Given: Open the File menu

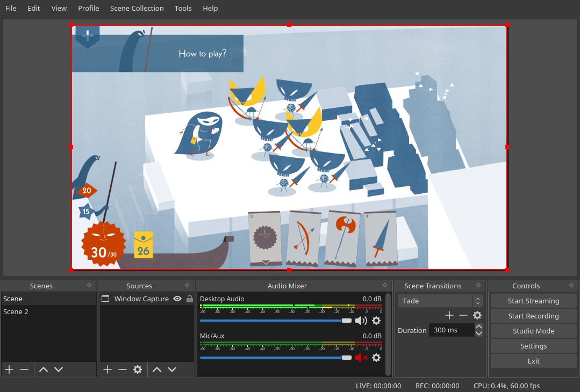Looking at the screenshot, I should pos(11,8).
